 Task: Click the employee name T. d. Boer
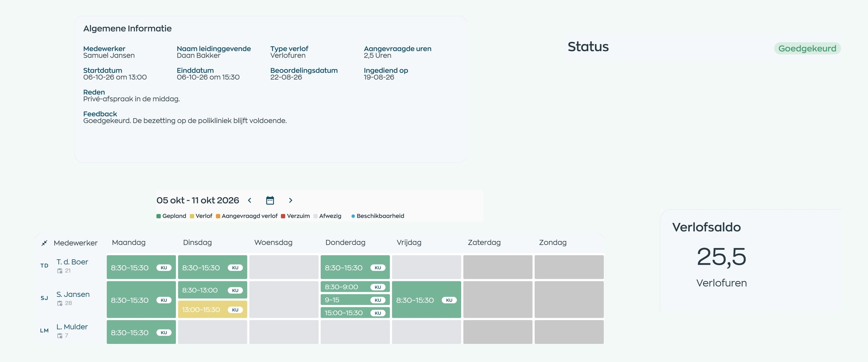(x=72, y=262)
